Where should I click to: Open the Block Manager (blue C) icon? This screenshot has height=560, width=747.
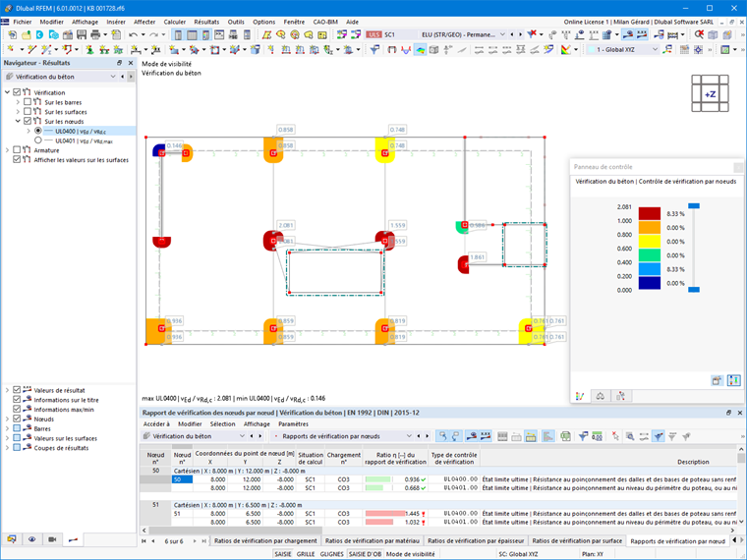click(39, 34)
